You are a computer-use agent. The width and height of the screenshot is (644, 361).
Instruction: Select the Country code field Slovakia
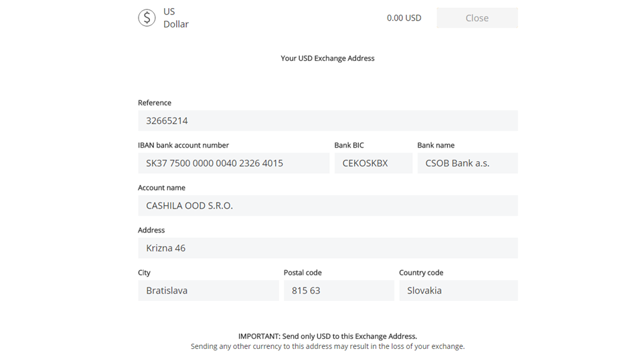point(459,290)
